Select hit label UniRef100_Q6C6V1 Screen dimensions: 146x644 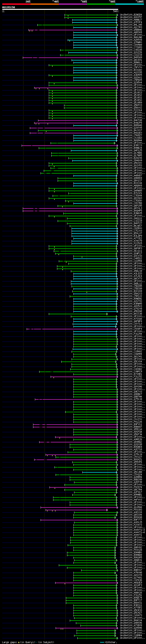(131, 60)
